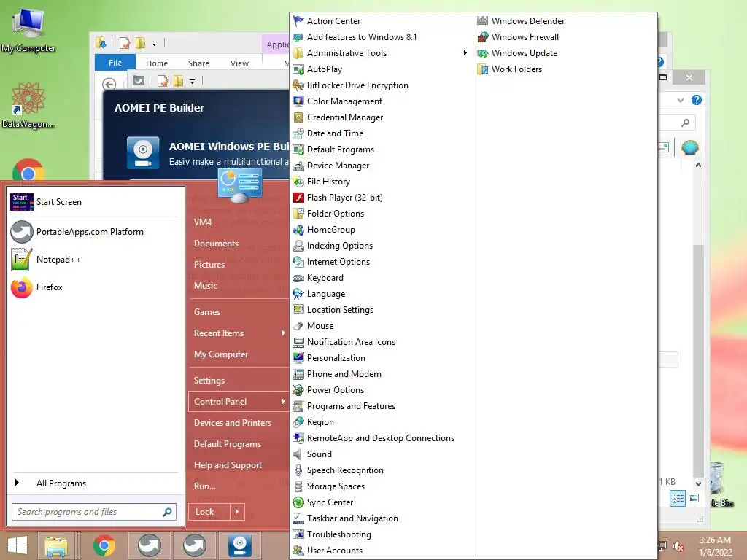Click the help question mark in back window

tap(697, 100)
